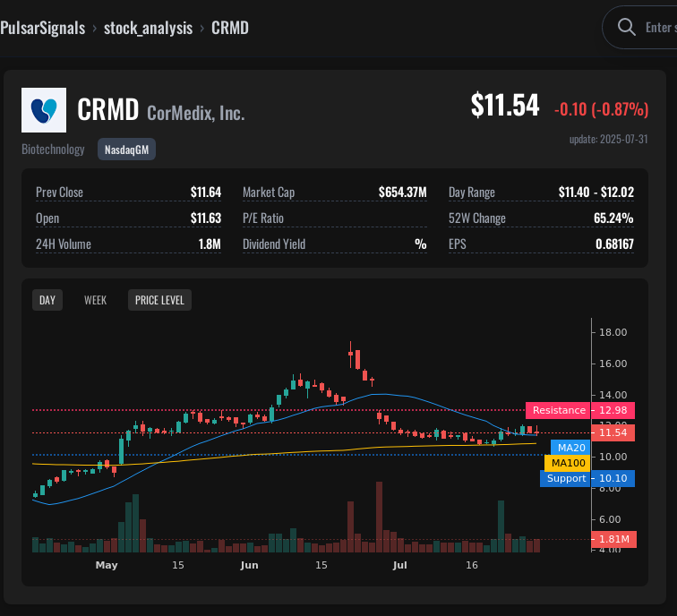The image size is (677, 616).
Task: Focus the search input field
Action: point(639,27)
